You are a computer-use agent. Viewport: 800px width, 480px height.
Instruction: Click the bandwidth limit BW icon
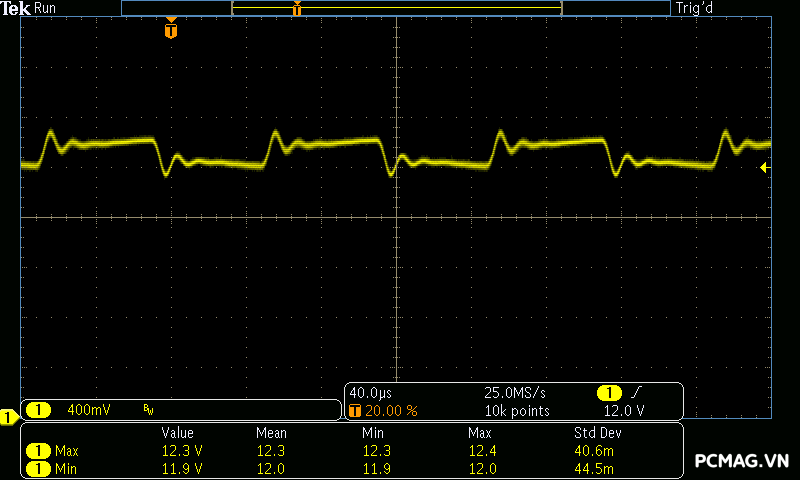(148, 410)
